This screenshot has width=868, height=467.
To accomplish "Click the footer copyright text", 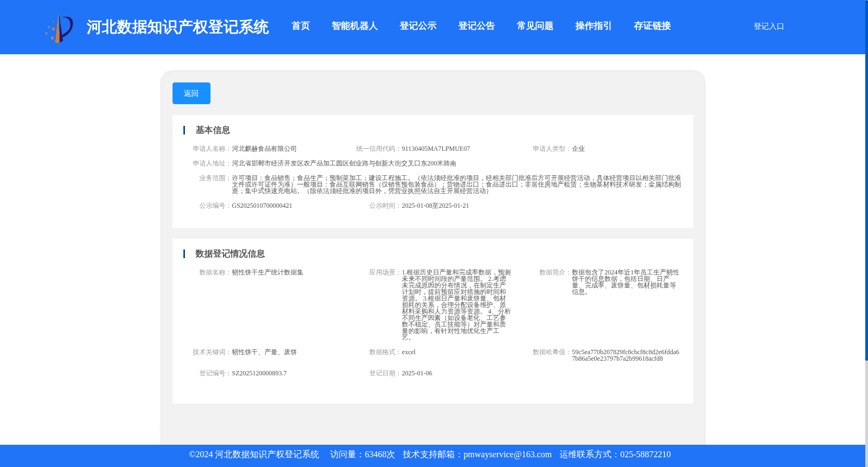I will (x=254, y=455).
